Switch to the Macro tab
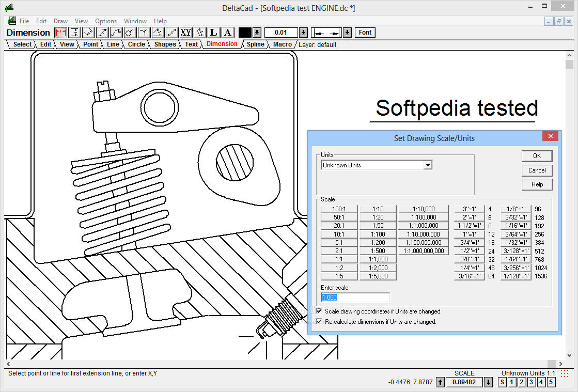Image resolution: width=578 pixels, height=392 pixels. [x=283, y=44]
